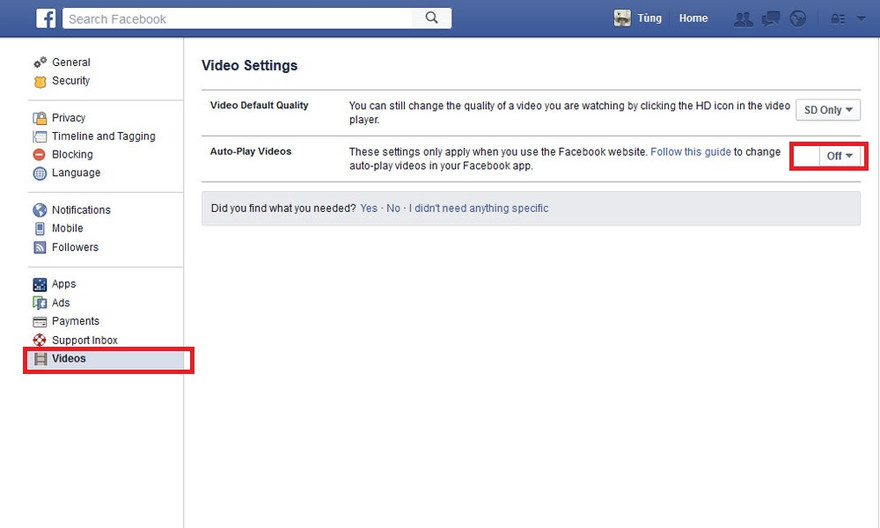Image resolution: width=880 pixels, height=528 pixels.
Task: Click the Videos film strip icon
Action: click(x=40, y=359)
